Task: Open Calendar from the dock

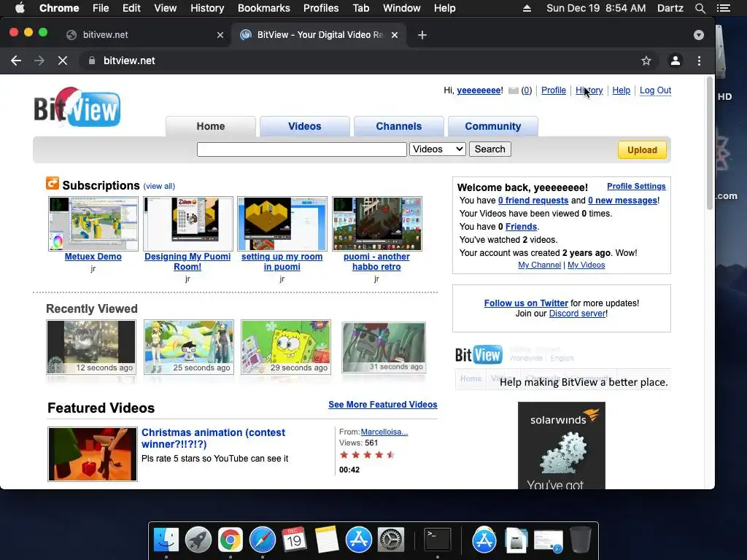Action: [294, 540]
